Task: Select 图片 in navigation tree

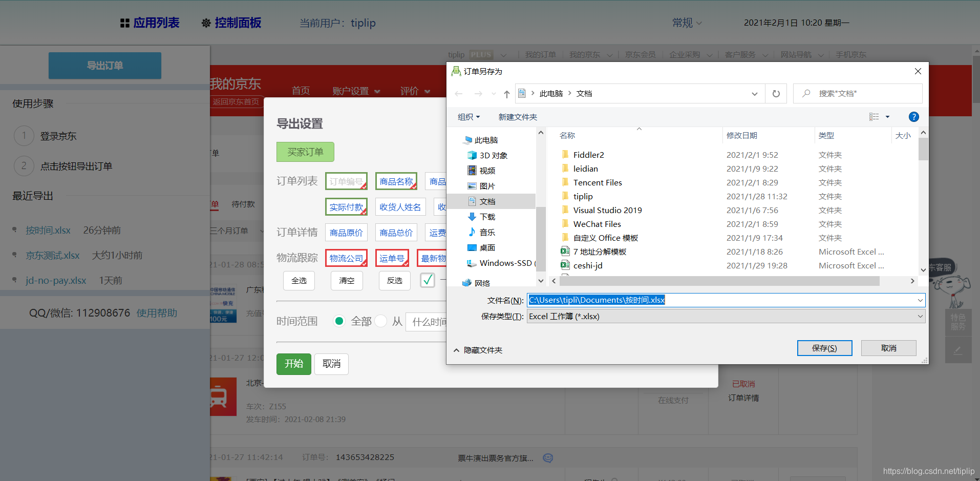Action: (482, 186)
